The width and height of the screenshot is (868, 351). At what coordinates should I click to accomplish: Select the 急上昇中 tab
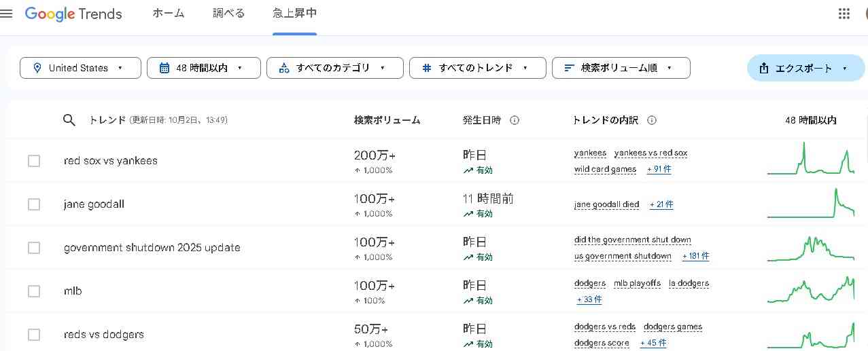[x=294, y=14]
